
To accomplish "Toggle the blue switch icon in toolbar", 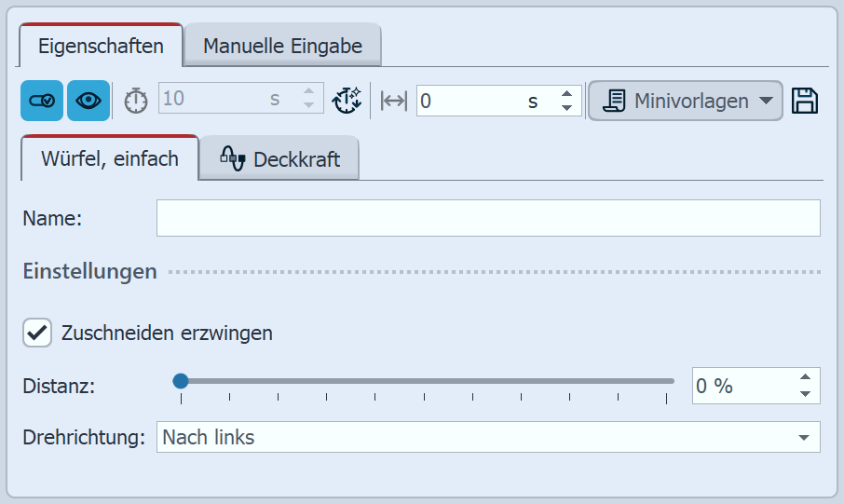I will click(x=42, y=102).
